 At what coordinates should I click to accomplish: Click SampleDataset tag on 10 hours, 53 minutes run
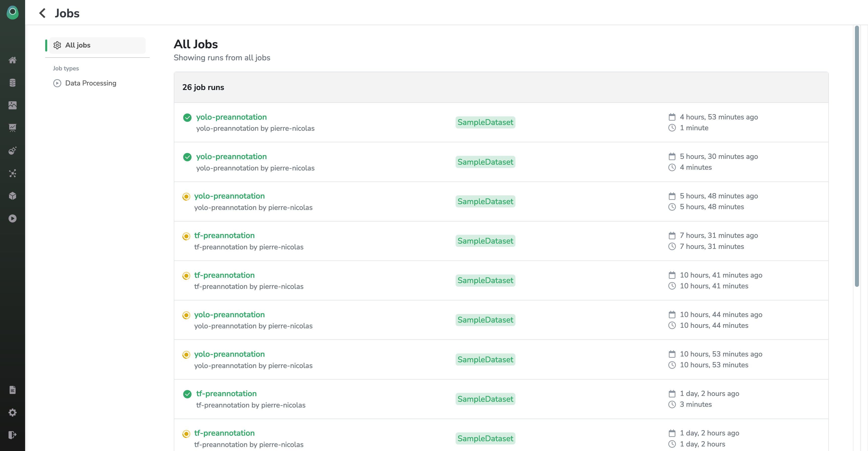(485, 359)
